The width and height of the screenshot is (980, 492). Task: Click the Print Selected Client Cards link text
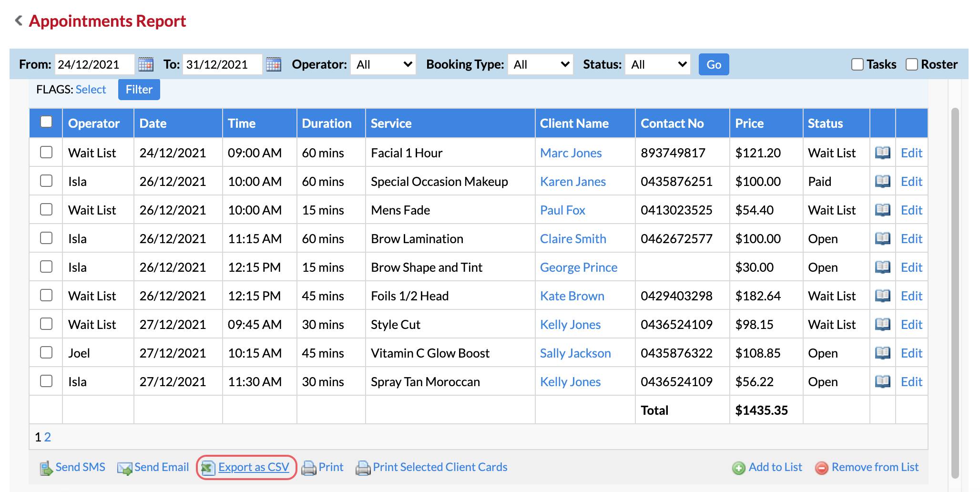[x=440, y=467]
